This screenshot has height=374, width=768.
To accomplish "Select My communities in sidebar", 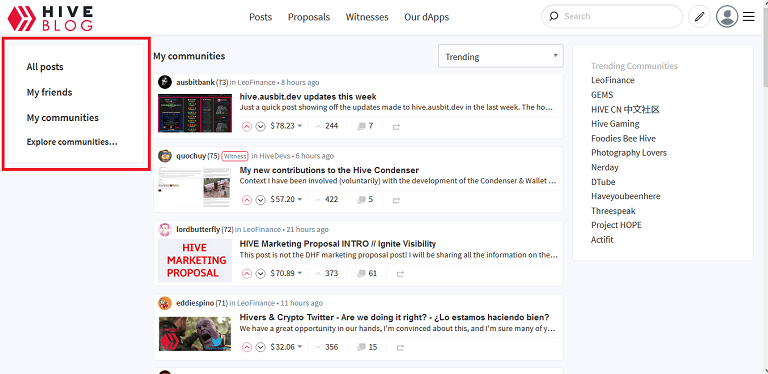I will click(x=63, y=118).
